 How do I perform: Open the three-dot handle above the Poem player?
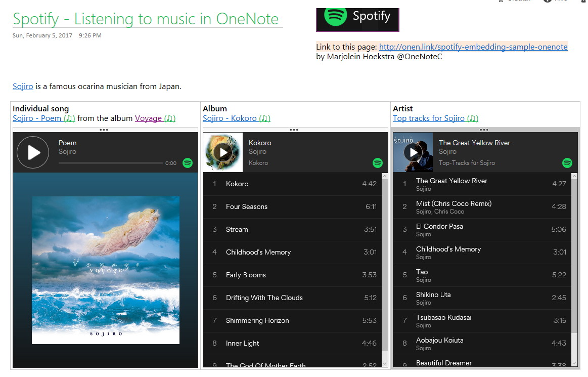(x=104, y=130)
